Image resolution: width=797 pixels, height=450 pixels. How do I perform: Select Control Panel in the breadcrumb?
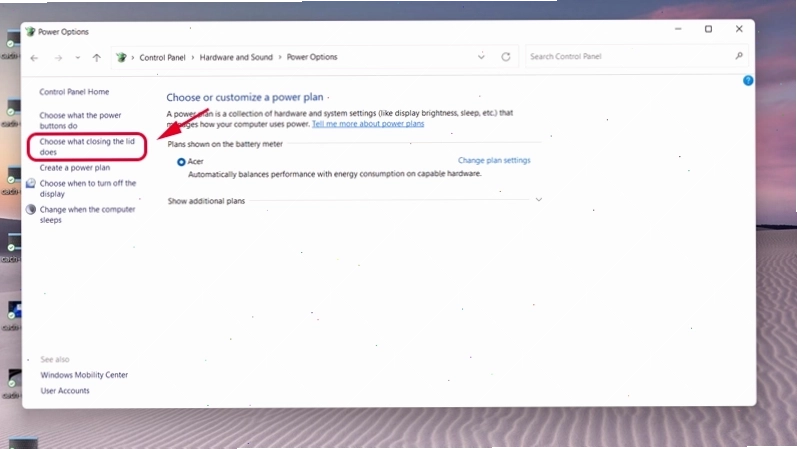[162, 57]
